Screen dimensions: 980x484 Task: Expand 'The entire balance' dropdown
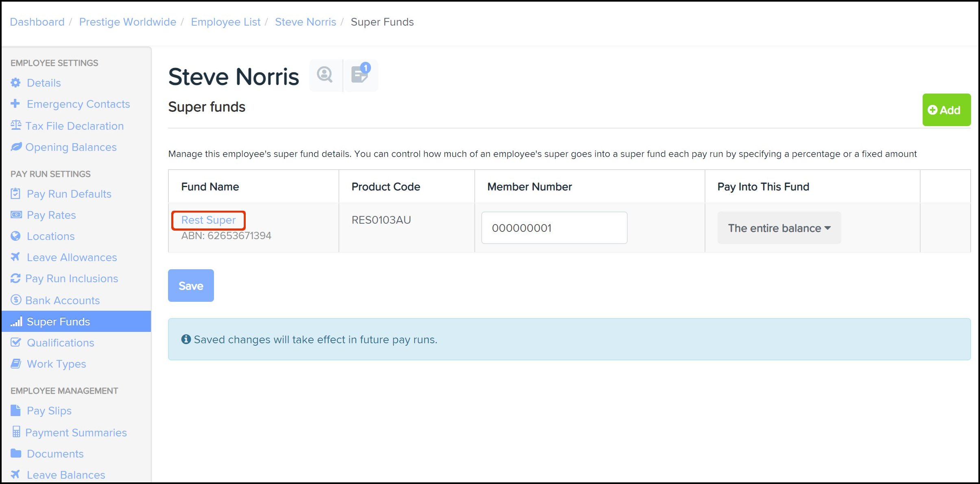pos(779,228)
